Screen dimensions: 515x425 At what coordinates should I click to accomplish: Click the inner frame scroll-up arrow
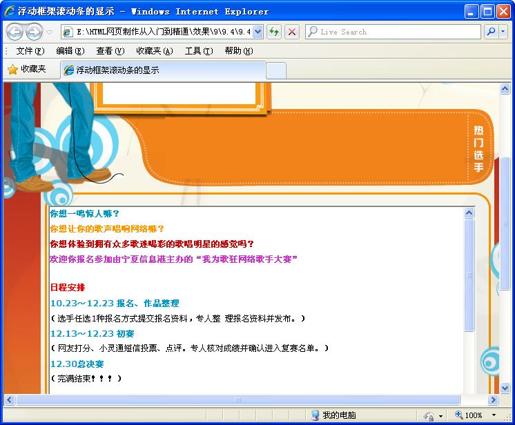(469, 212)
